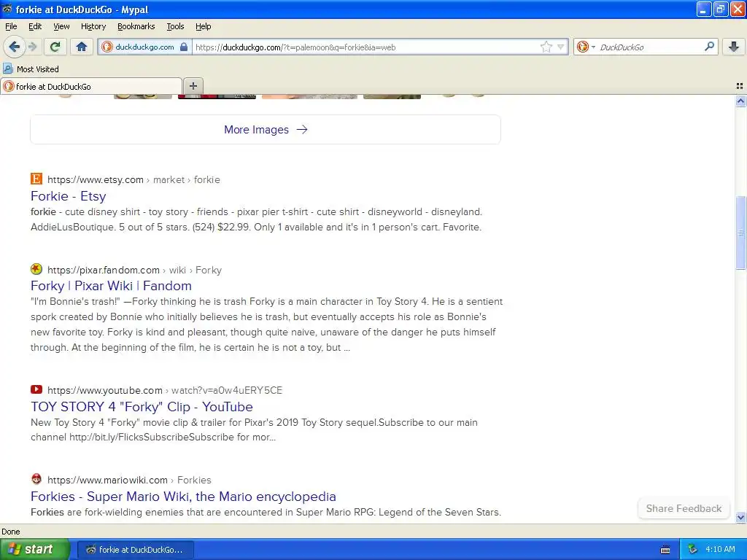Click the 4:10 AM taskbar clock
The image size is (747, 560).
(x=720, y=549)
